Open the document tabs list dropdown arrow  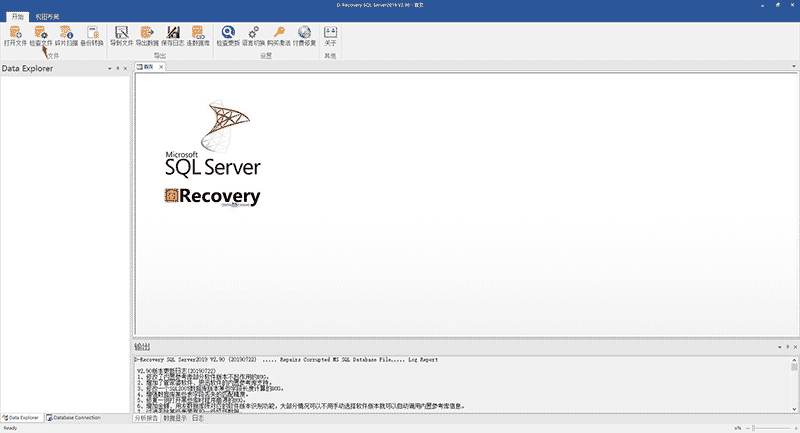pos(794,66)
